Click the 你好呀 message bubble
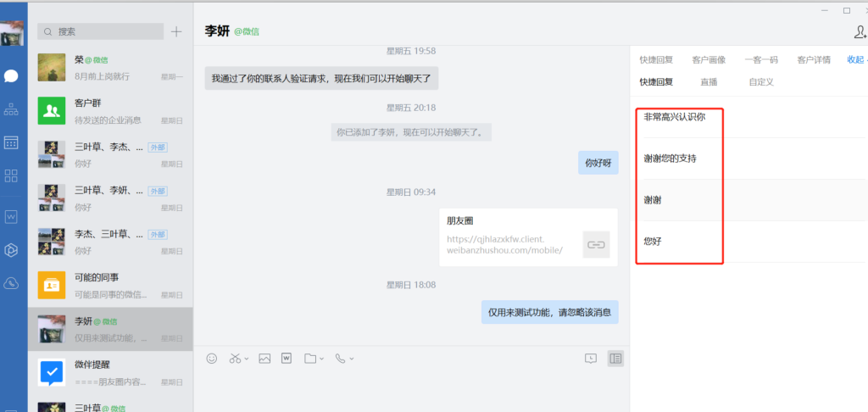This screenshot has width=868, height=412. 598,163
